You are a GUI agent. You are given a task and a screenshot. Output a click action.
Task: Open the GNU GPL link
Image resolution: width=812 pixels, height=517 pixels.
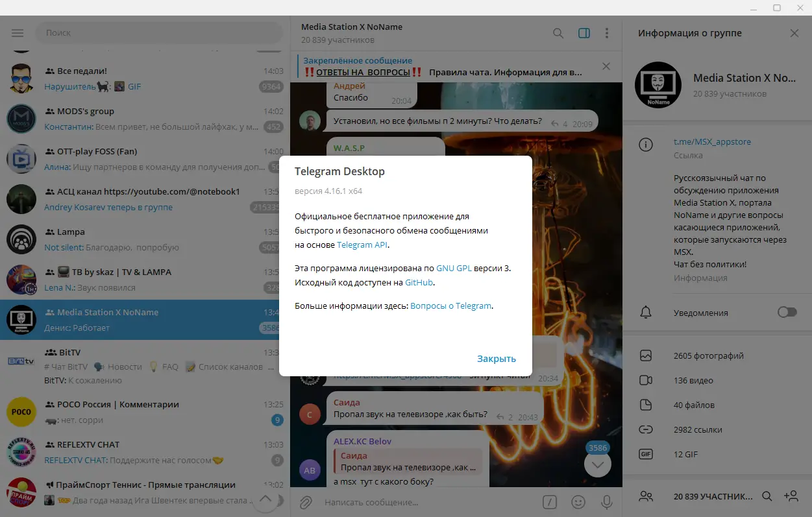click(454, 268)
